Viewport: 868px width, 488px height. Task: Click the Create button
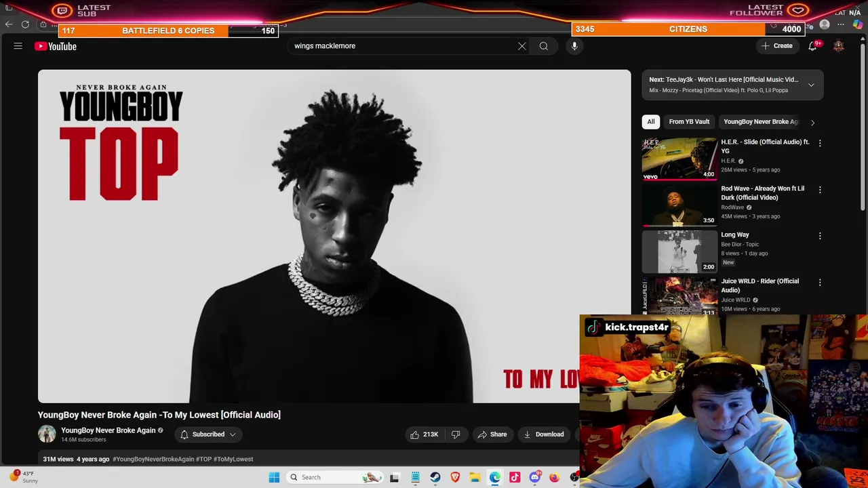(777, 46)
